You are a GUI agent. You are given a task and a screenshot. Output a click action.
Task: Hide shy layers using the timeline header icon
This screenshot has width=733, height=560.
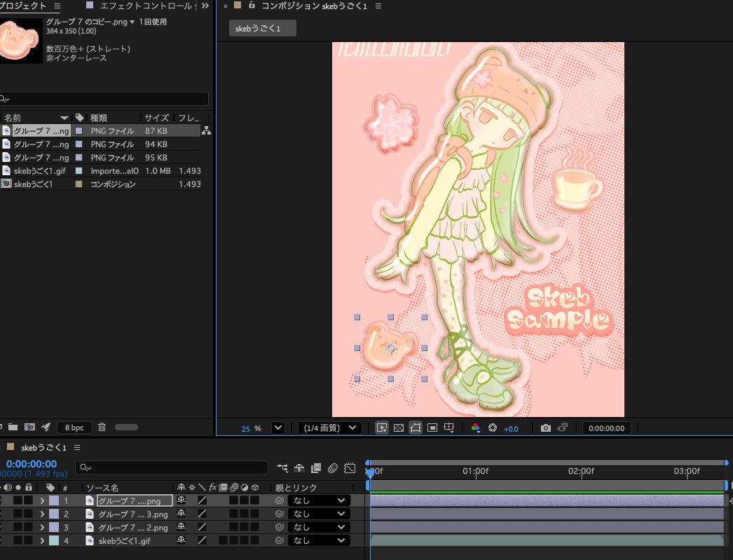pos(299,468)
